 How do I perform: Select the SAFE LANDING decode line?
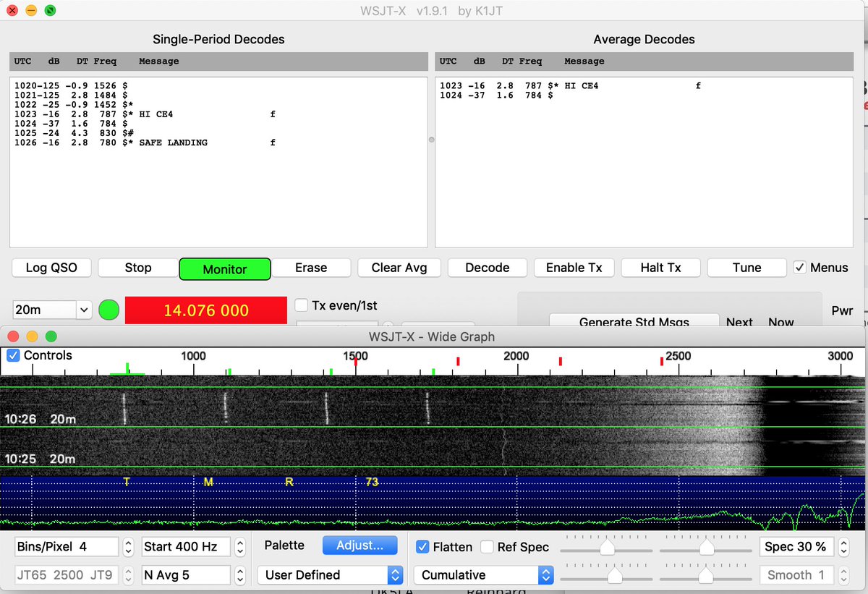tap(145, 143)
